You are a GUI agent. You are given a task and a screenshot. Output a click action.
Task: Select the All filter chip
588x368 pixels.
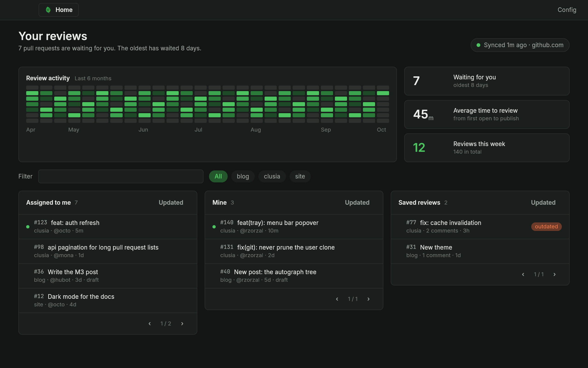218,176
